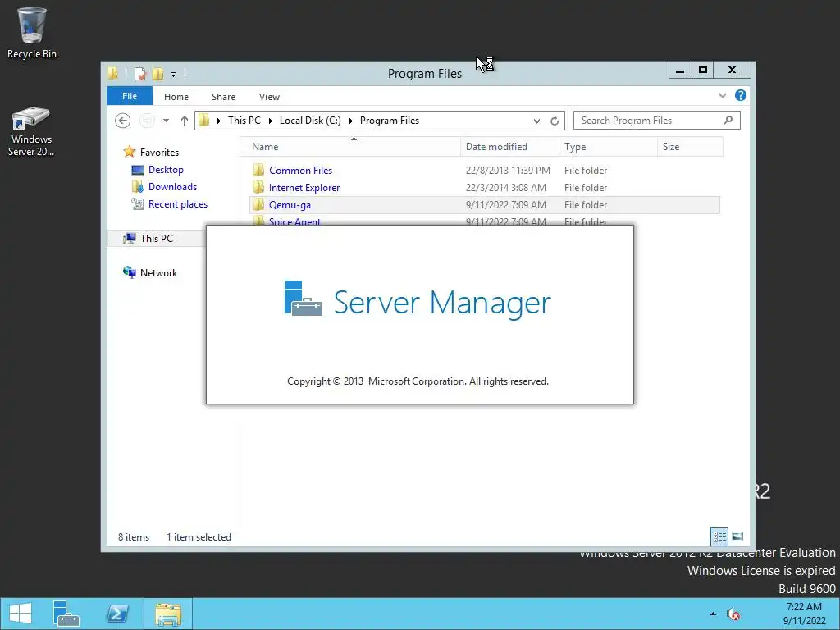Click the 22/8/2013 11:39 PM date cell
The width and height of the screenshot is (840, 630).
tap(508, 171)
